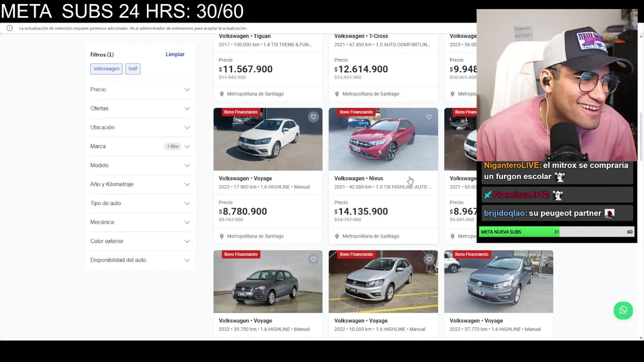Screen dimensions: 644x362
Task: Click location pin under Tiguan listing
Action: tap(221, 94)
